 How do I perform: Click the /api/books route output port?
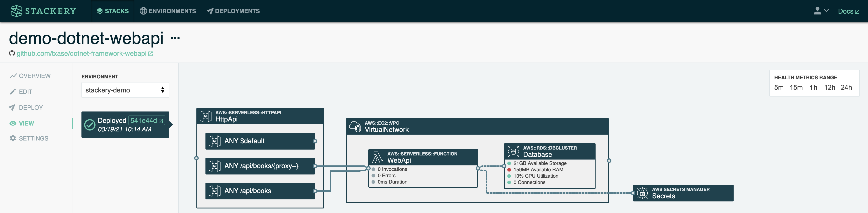pyautogui.click(x=315, y=191)
